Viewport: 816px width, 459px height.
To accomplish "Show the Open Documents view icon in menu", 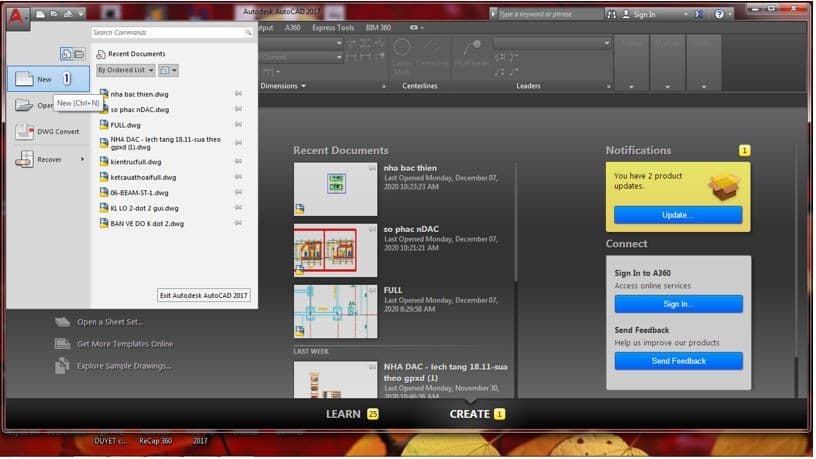I will tap(79, 54).
